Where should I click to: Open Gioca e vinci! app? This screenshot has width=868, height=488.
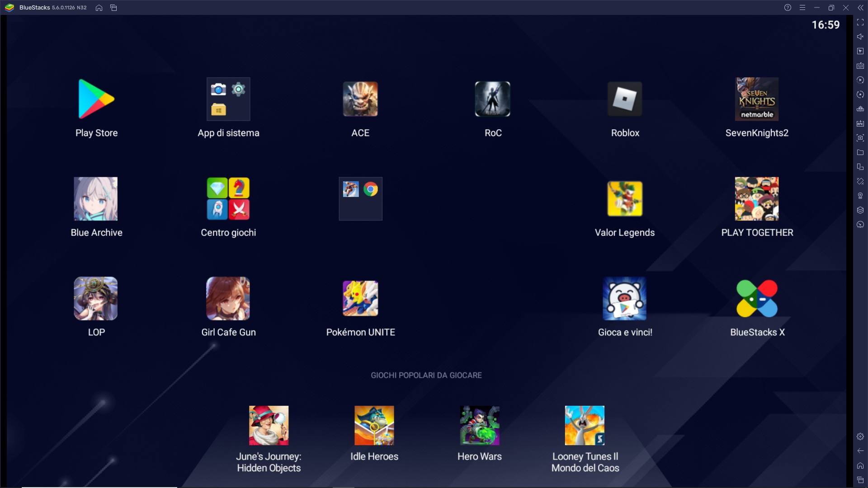coord(625,299)
